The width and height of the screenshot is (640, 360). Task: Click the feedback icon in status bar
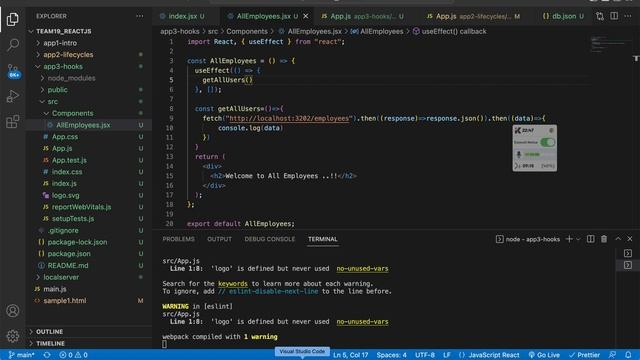click(612, 355)
